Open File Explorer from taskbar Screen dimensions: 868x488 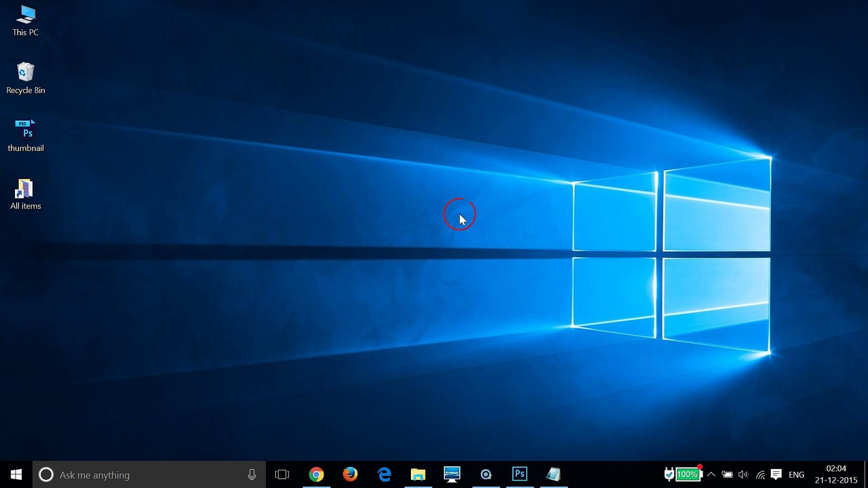click(418, 474)
